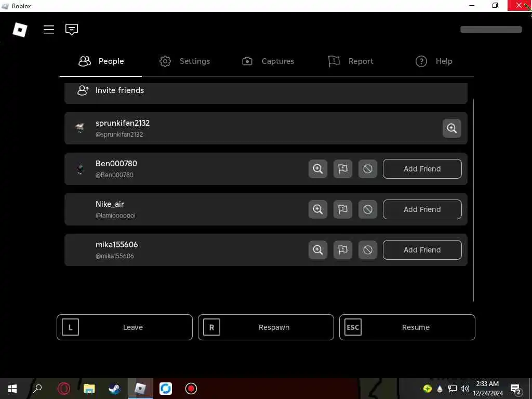Launch Opera browser from taskbar

point(64,389)
